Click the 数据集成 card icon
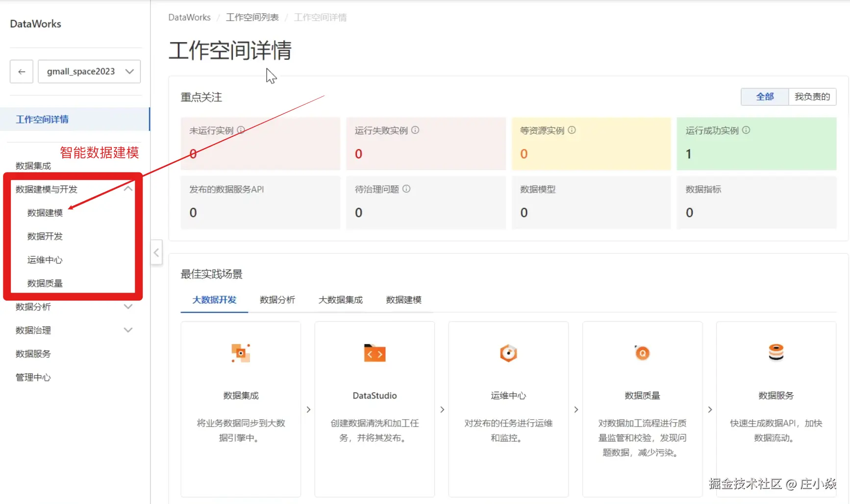The height and width of the screenshot is (504, 850). 241,353
